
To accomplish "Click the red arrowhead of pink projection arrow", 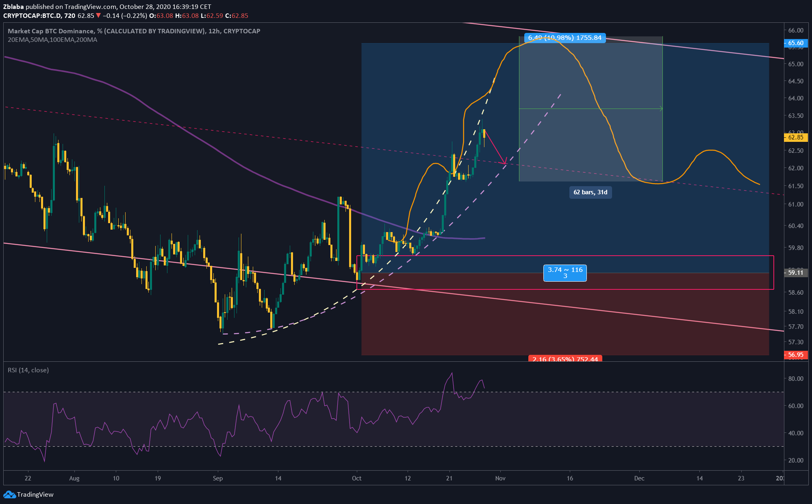I will (504, 162).
